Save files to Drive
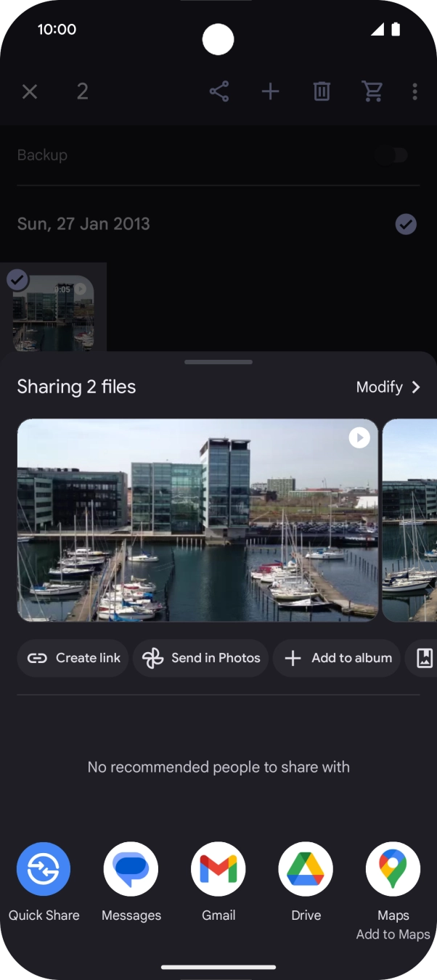The height and width of the screenshot is (980, 437). click(x=306, y=869)
